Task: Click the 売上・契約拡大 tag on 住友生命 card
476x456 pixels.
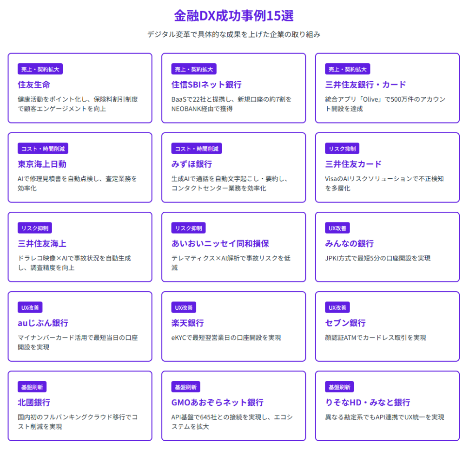Action: pos(40,69)
